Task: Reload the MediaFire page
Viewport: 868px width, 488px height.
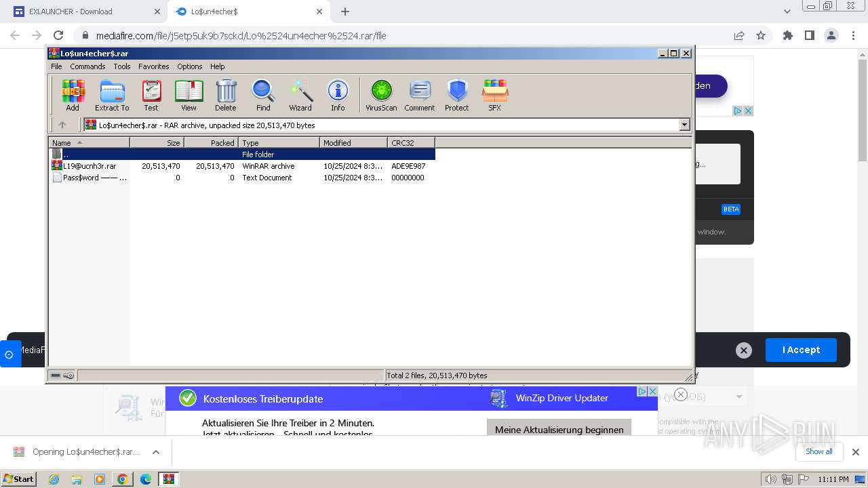Action: pos(58,35)
